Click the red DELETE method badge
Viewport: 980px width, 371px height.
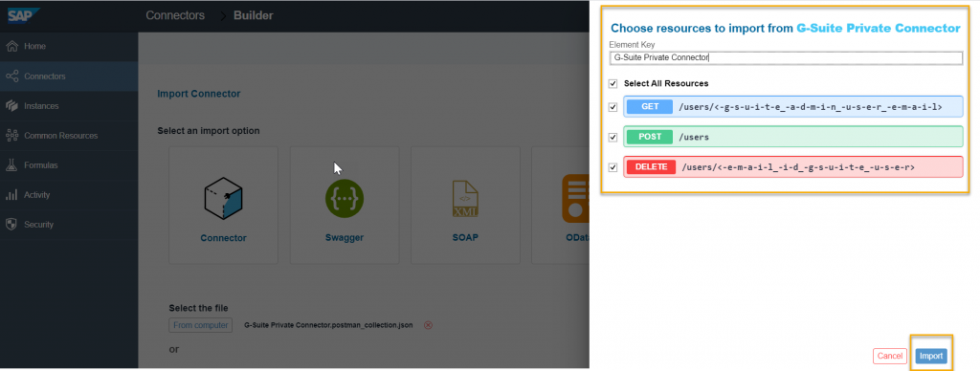click(651, 167)
